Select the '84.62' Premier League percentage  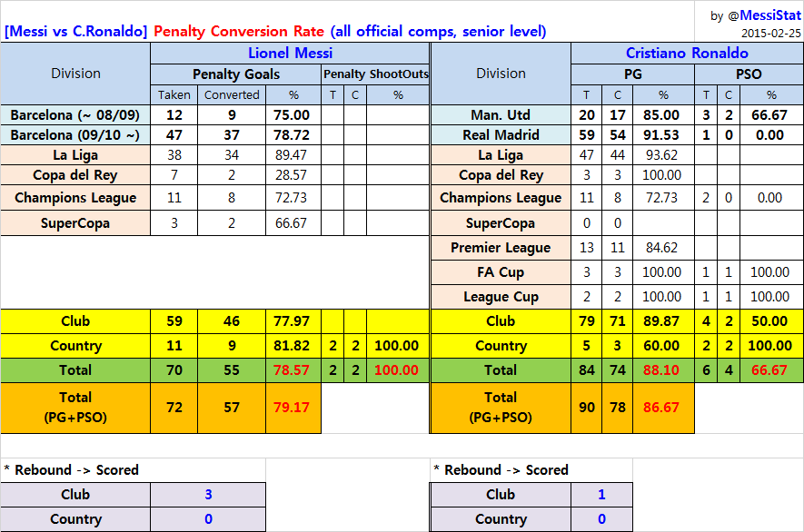coord(663,248)
